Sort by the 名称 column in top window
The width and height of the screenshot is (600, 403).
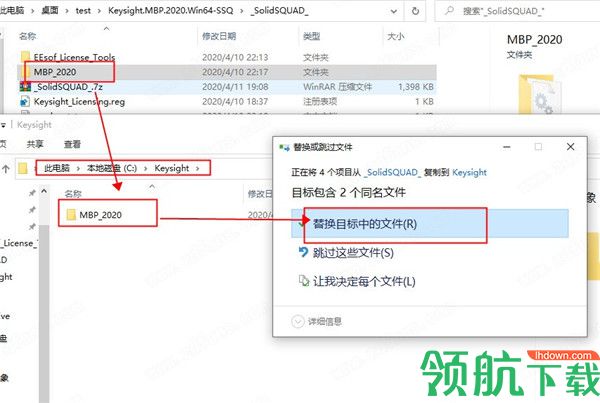pyautogui.click(x=28, y=36)
